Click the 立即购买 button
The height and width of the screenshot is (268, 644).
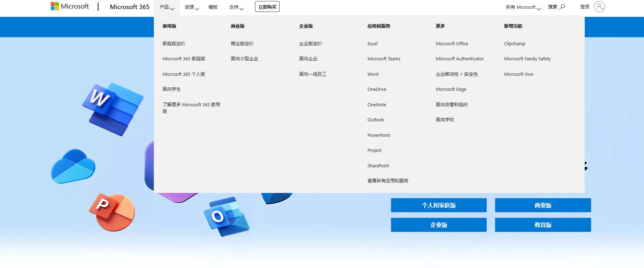[267, 7]
